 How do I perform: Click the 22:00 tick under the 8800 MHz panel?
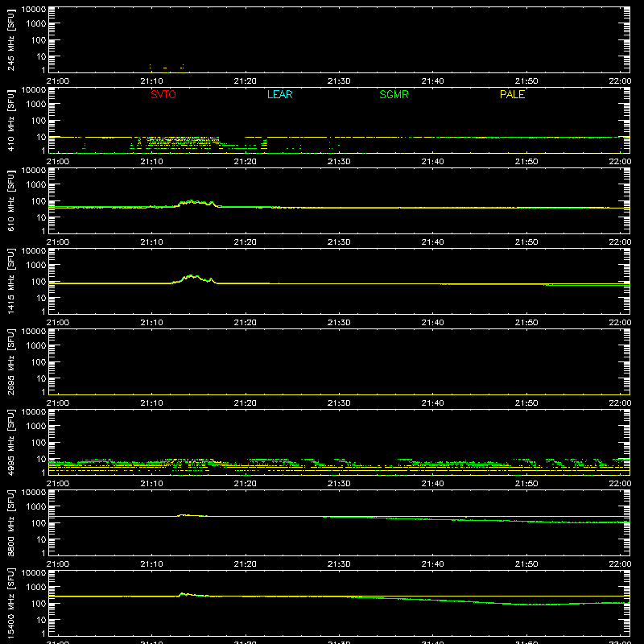[x=620, y=564]
